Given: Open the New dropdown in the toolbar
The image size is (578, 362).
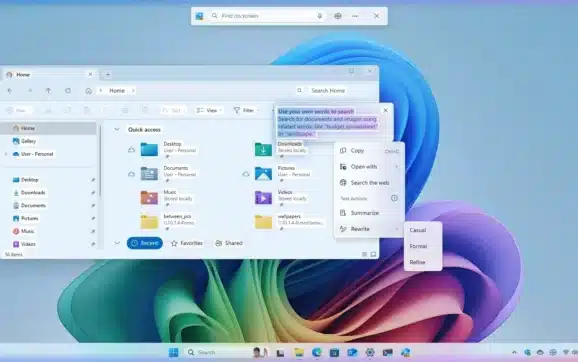Looking at the screenshot, I should point(18,110).
